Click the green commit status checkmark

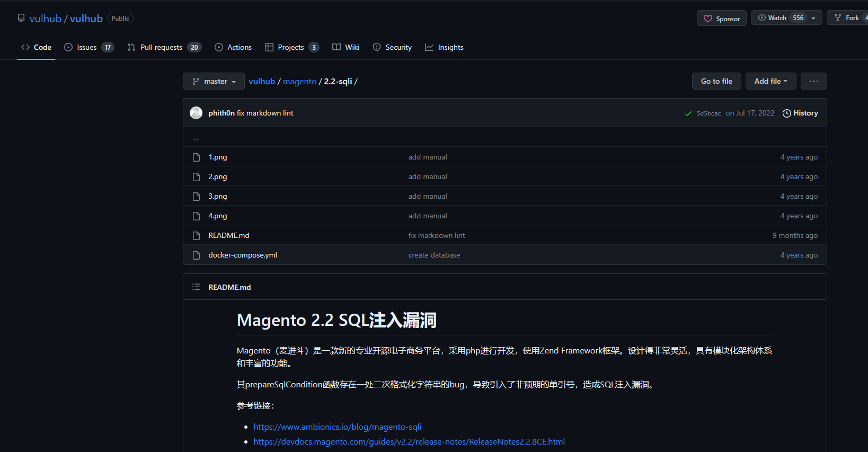(x=688, y=113)
